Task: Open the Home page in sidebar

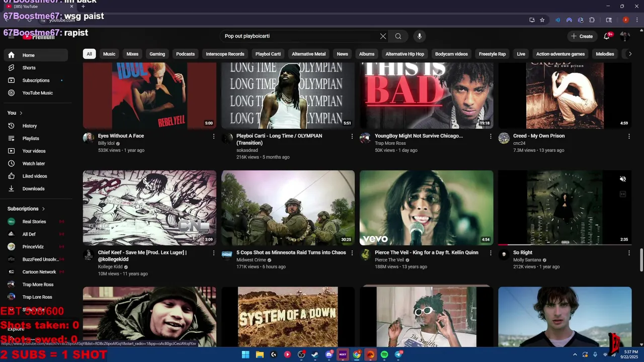Action: 35,55
